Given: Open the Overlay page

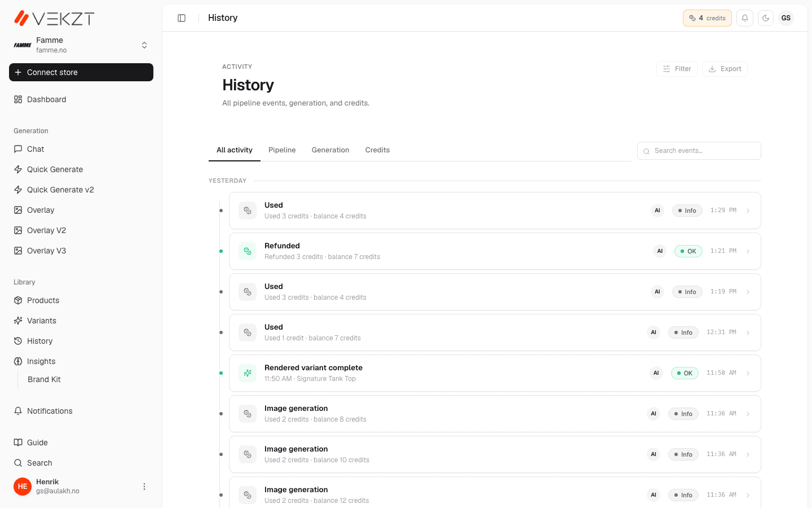Looking at the screenshot, I should pos(81,210).
